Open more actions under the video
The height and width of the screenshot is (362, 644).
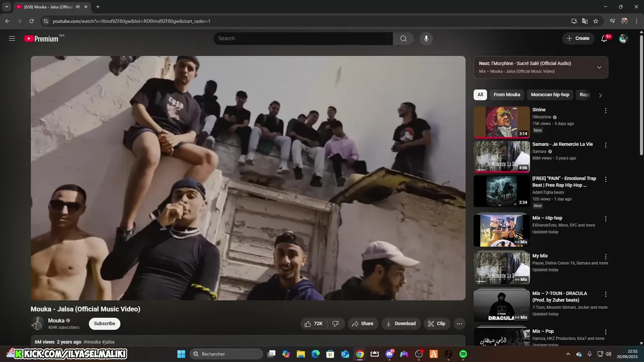tap(459, 324)
